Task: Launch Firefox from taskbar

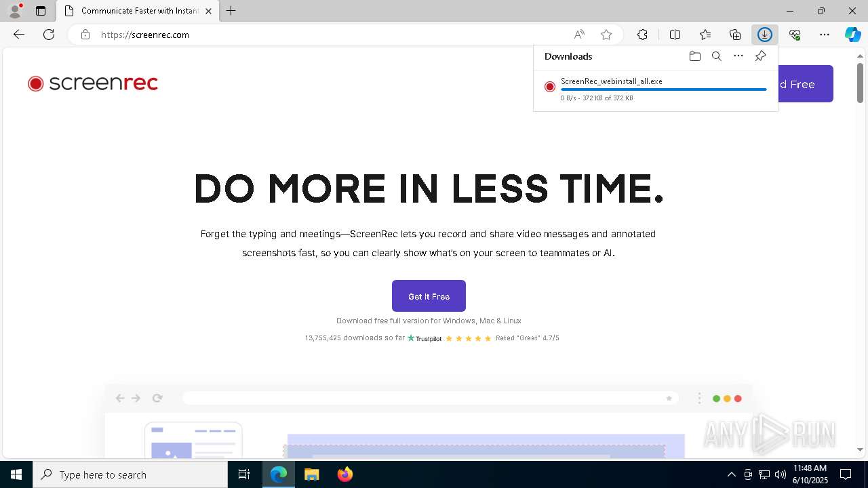Action: click(x=345, y=474)
